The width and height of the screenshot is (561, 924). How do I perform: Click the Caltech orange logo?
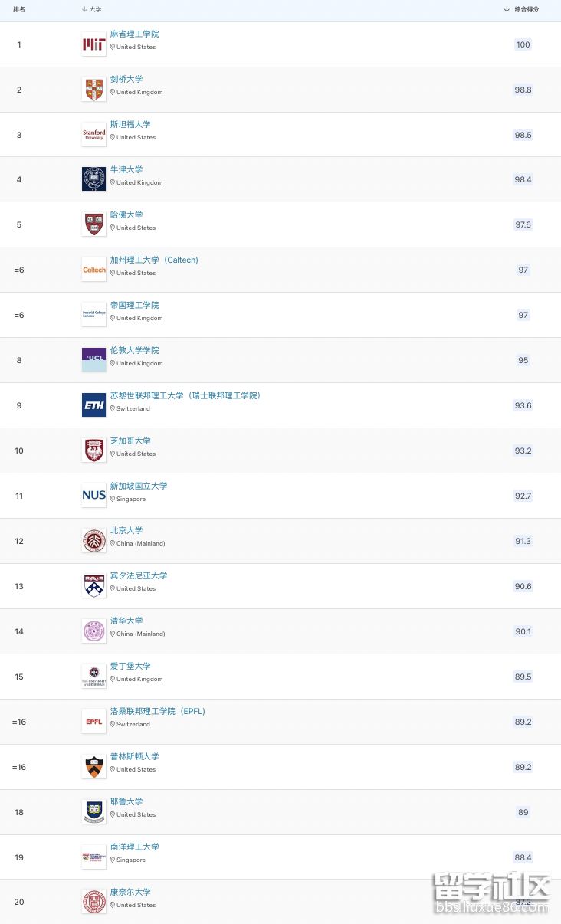point(94,270)
